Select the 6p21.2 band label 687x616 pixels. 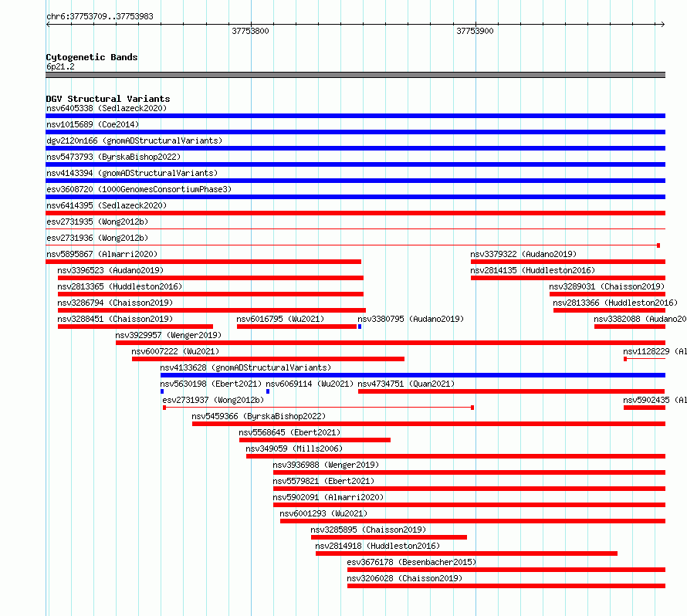[60, 66]
